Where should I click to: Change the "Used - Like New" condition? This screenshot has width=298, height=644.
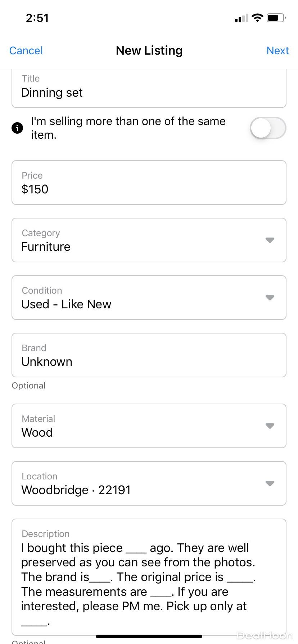tap(67, 304)
